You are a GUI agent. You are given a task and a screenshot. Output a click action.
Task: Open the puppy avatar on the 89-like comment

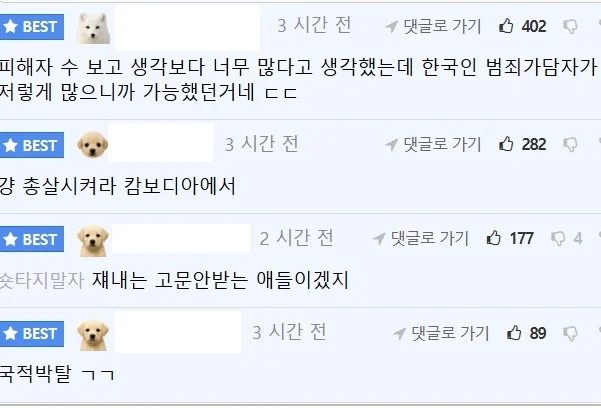[92, 333]
